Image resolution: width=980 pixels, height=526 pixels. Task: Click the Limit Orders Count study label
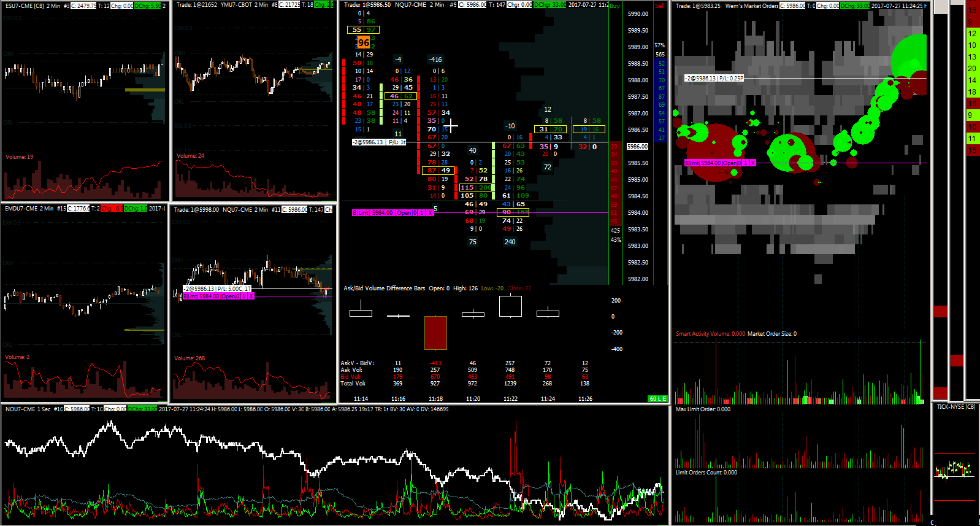[x=706, y=473]
